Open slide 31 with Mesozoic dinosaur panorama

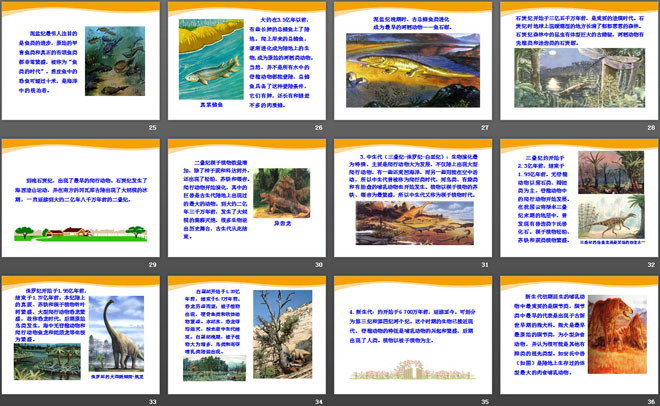click(x=413, y=198)
